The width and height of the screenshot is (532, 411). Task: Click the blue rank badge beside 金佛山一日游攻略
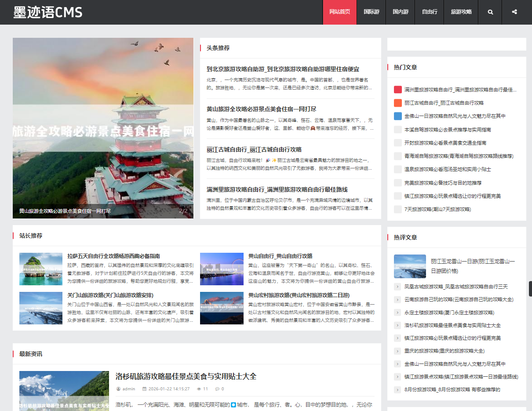(x=398, y=116)
